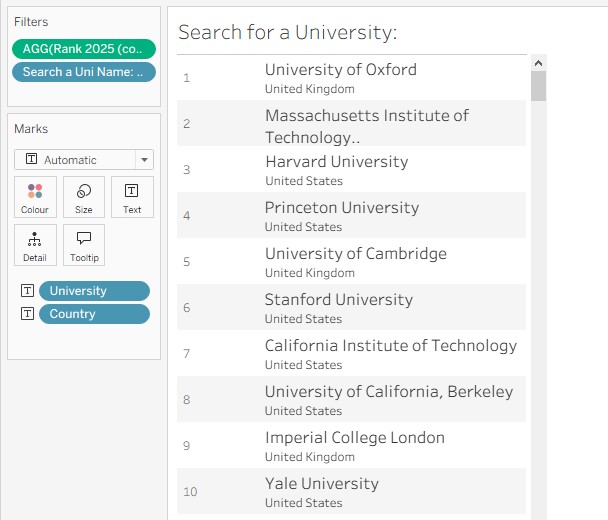Open the Colour marks card
Image resolution: width=608 pixels, height=520 pixels.
click(35, 197)
